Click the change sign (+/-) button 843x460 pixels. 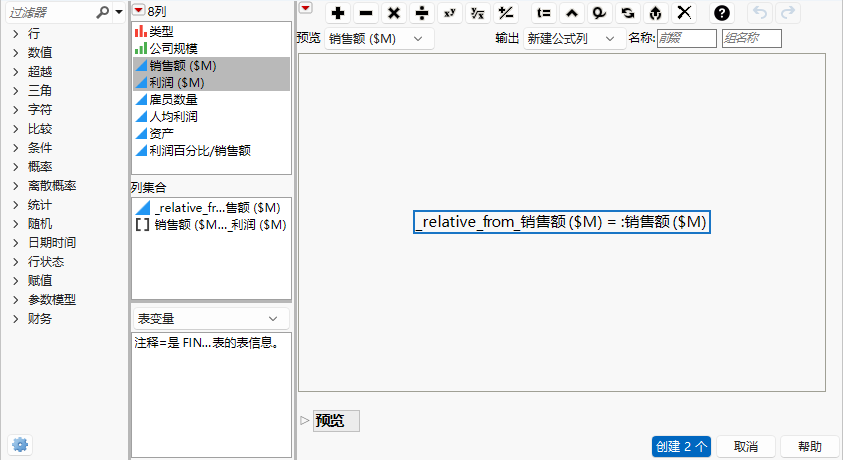pos(506,13)
